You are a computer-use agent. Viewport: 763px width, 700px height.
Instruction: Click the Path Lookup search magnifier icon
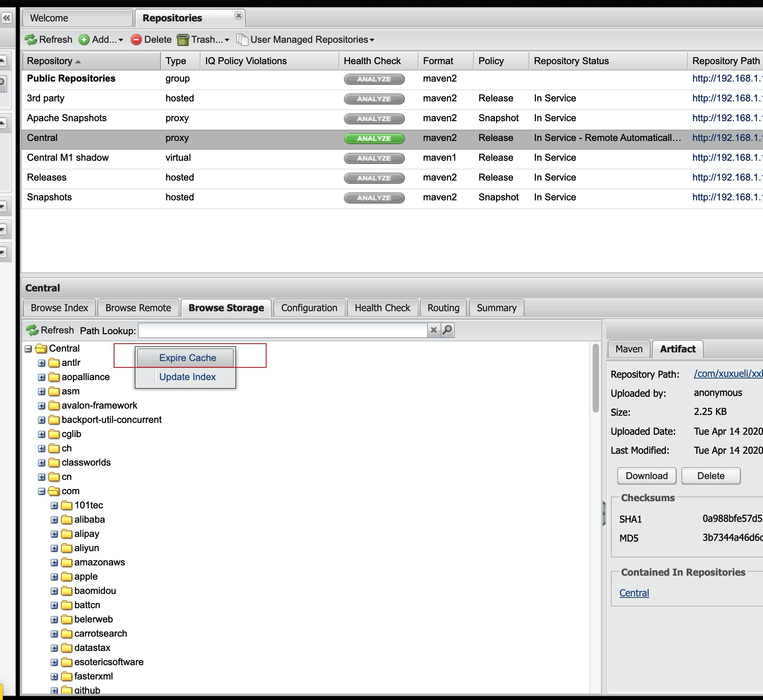tap(447, 330)
